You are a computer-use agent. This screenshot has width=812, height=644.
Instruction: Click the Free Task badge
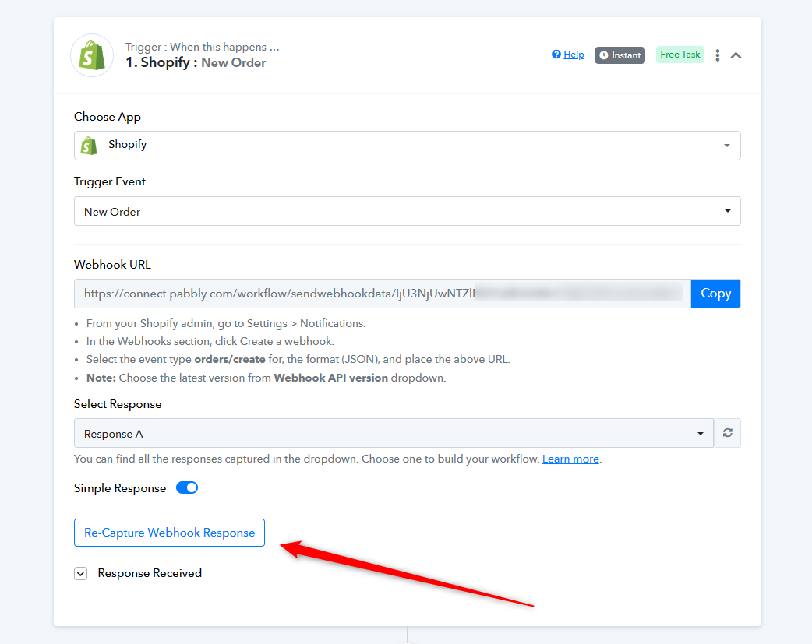click(680, 55)
